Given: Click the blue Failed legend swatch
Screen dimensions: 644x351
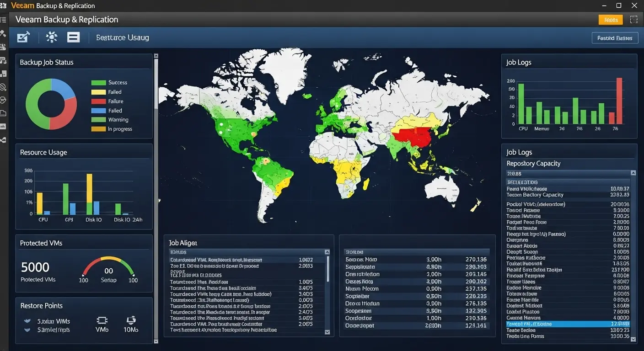Looking at the screenshot, I should 98,111.
